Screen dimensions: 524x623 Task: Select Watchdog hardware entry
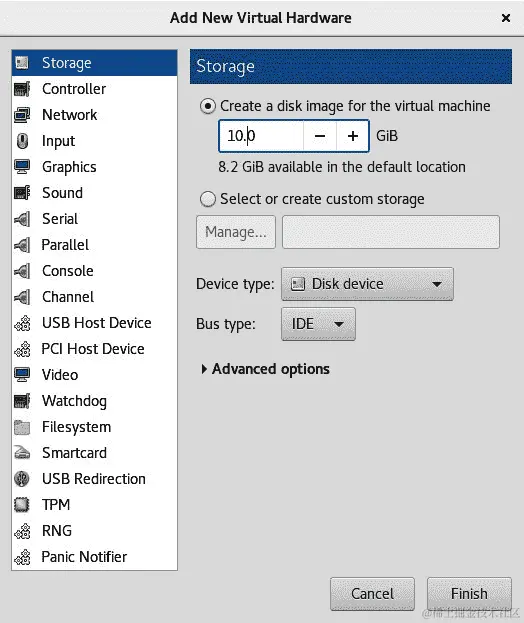click(x=95, y=401)
